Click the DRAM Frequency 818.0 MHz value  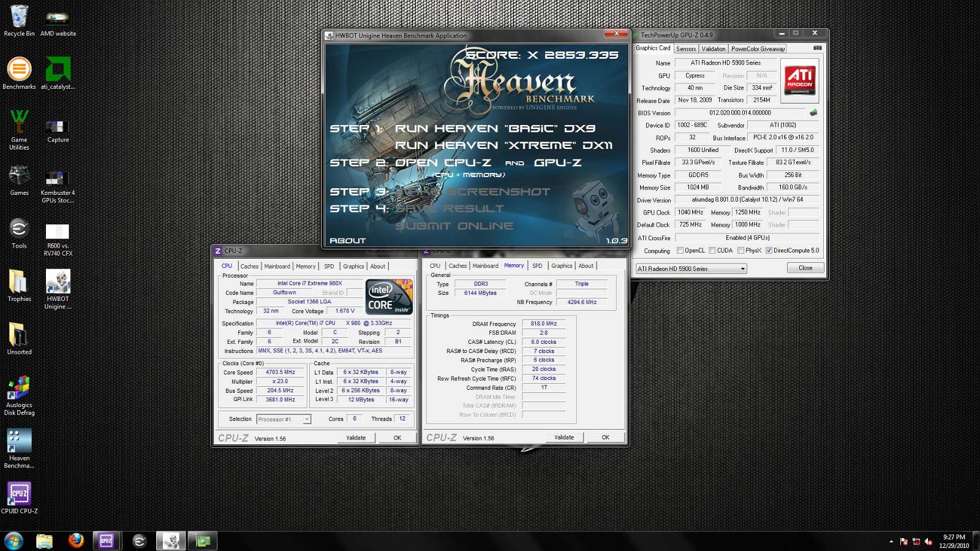[x=544, y=324]
